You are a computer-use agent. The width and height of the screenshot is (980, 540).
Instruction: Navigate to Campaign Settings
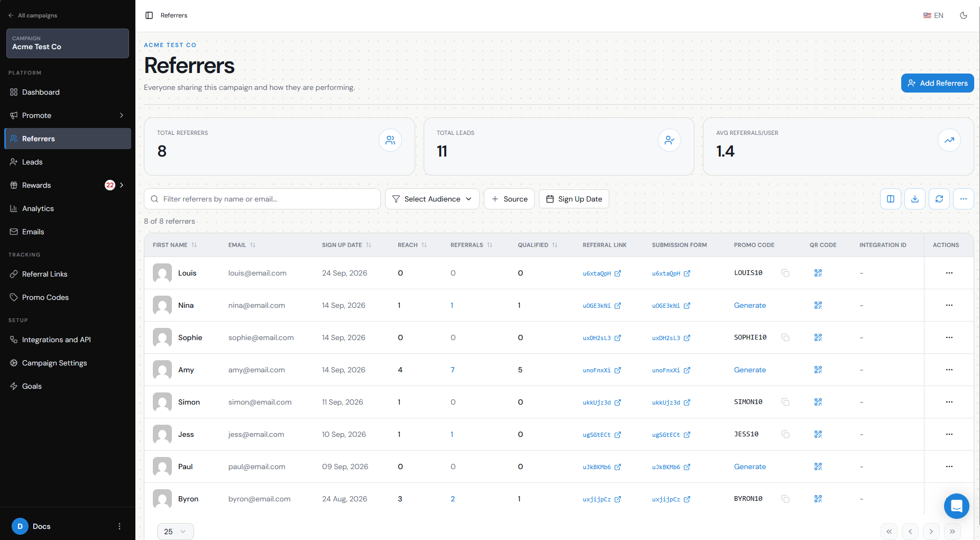click(x=68, y=363)
